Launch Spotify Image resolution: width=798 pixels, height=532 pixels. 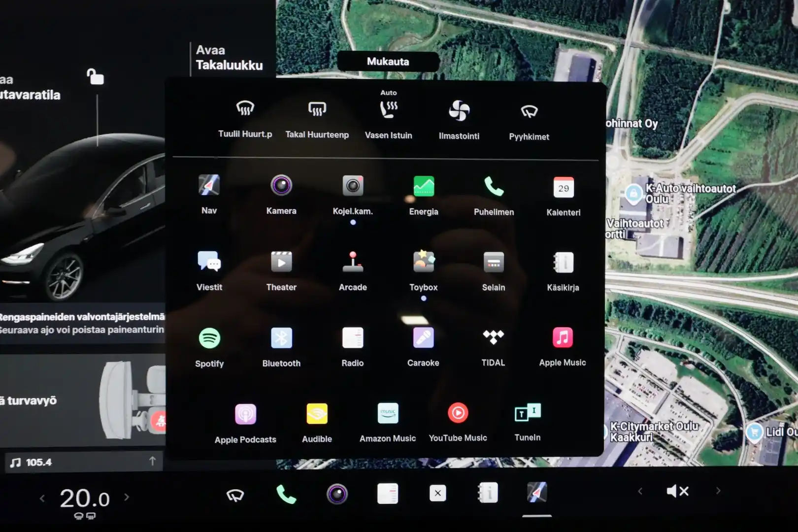point(209,338)
